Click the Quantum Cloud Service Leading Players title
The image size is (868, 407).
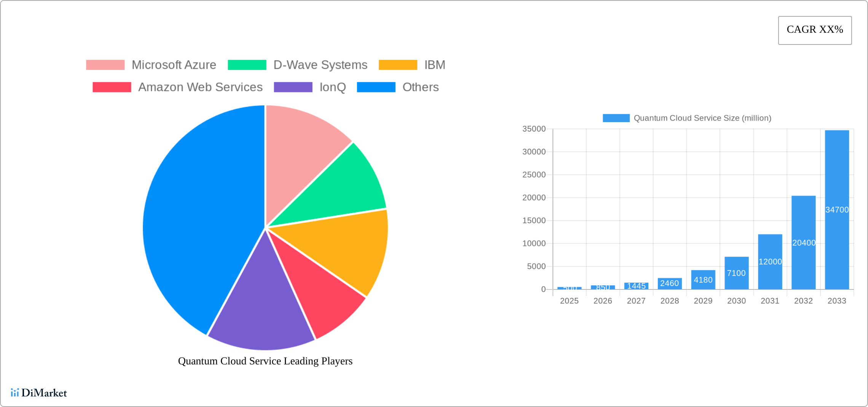[265, 361]
